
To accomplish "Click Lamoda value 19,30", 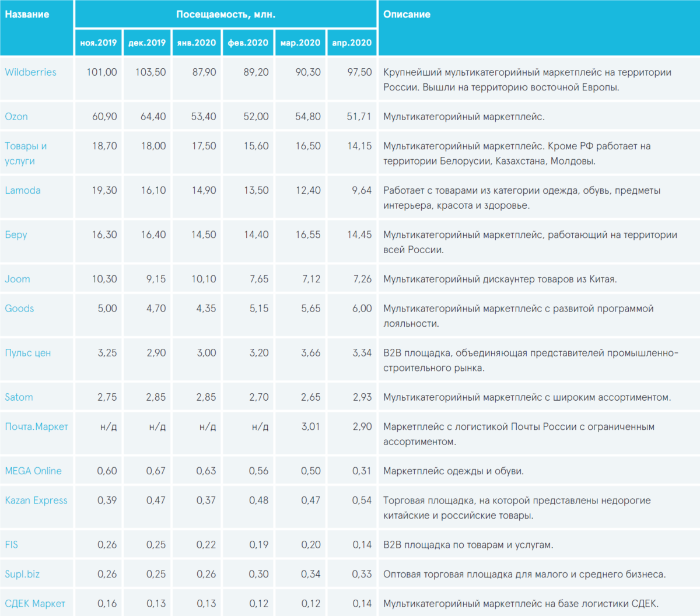I will (x=104, y=190).
